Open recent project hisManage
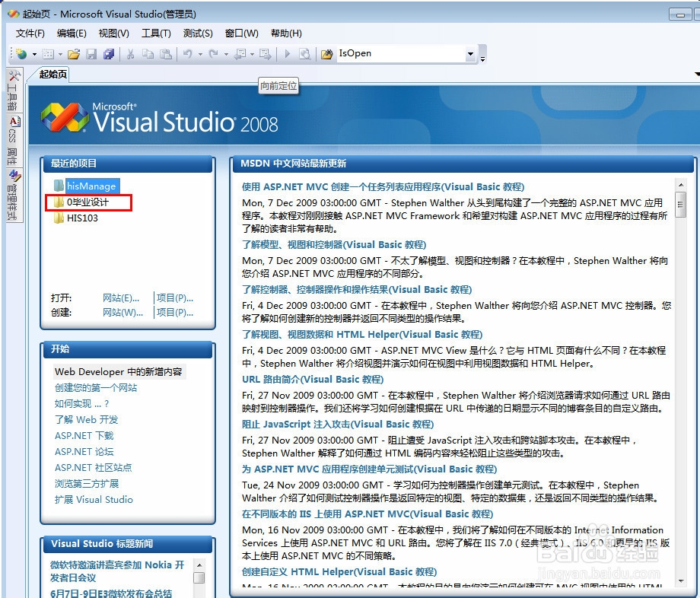700x598 pixels. 91,186
